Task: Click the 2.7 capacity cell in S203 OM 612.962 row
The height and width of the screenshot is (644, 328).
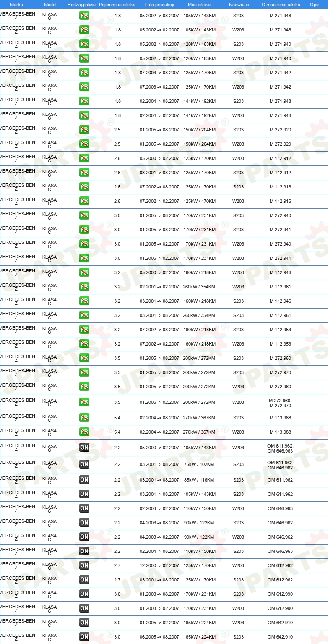Action: click(x=117, y=580)
